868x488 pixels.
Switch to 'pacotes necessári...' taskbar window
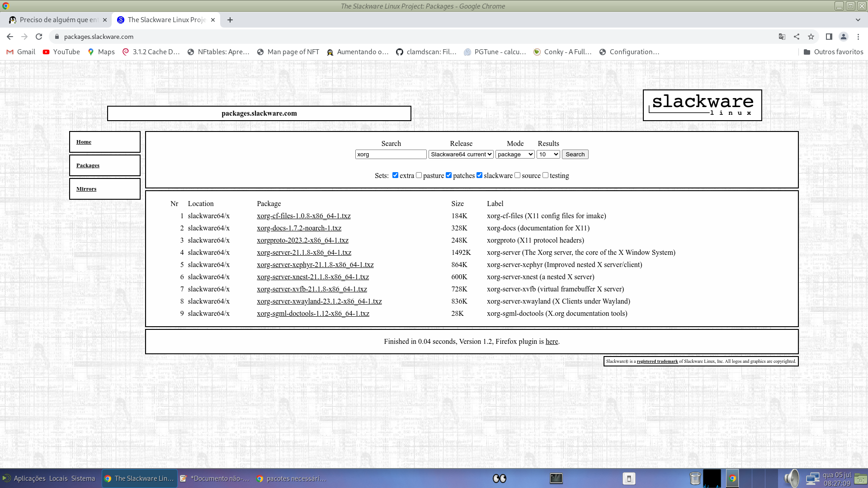(292, 479)
